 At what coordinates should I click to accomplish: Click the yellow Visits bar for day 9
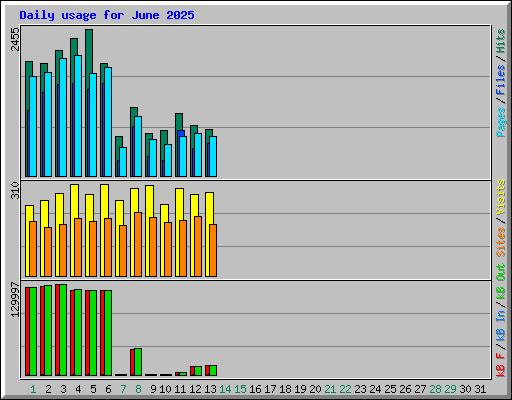[149, 201]
